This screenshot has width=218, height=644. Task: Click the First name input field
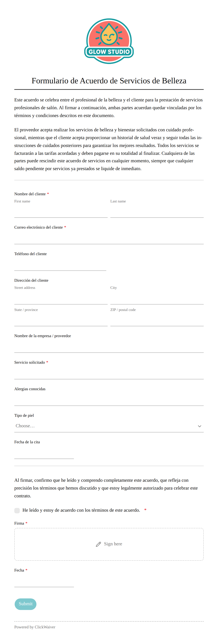coord(61,211)
